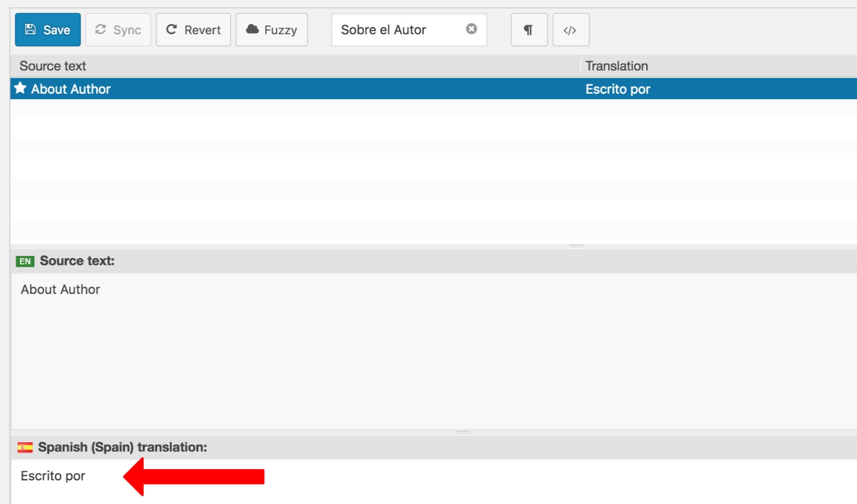This screenshot has width=857, height=504.
Task: Clear the search filter field
Action: [471, 29]
